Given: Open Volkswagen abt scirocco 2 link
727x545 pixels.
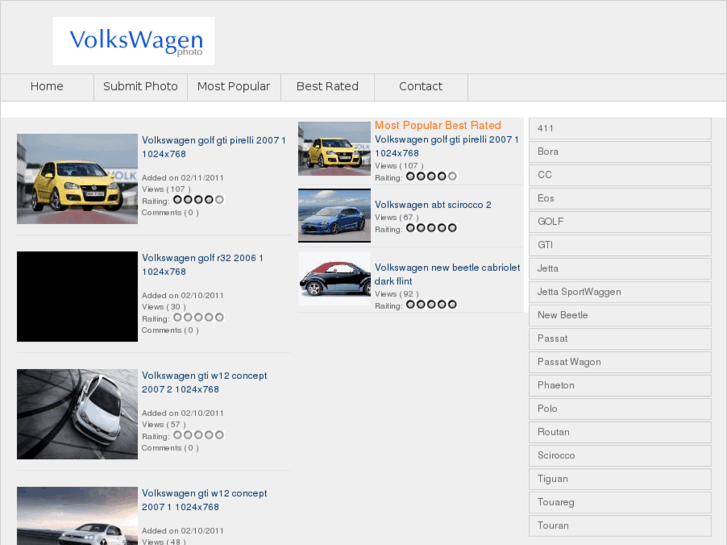Looking at the screenshot, I should (433, 205).
